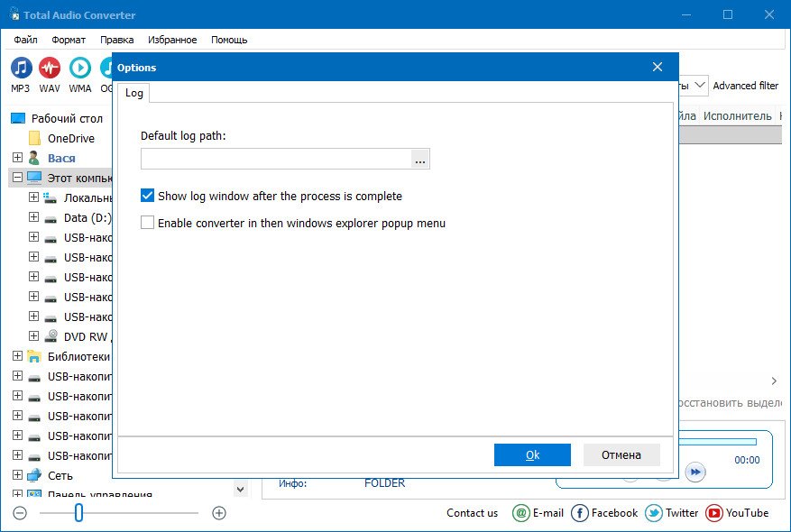791x532 pixels.
Task: Open the YouTube channel icon
Action: tap(714, 513)
